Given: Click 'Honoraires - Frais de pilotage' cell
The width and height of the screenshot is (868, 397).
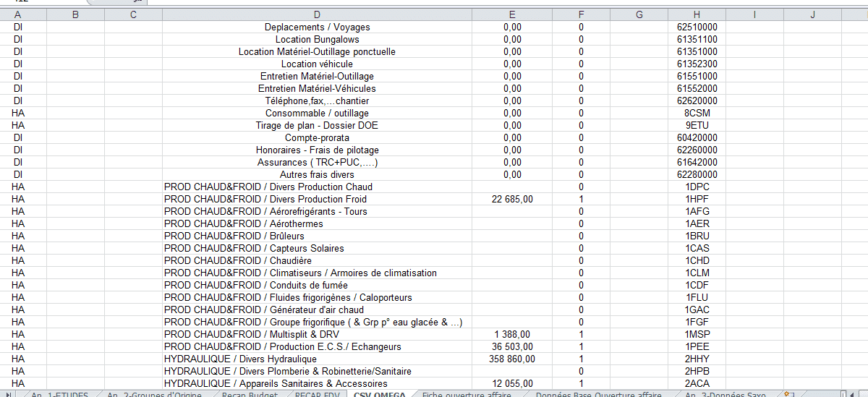Looking at the screenshot, I should pyautogui.click(x=317, y=150).
